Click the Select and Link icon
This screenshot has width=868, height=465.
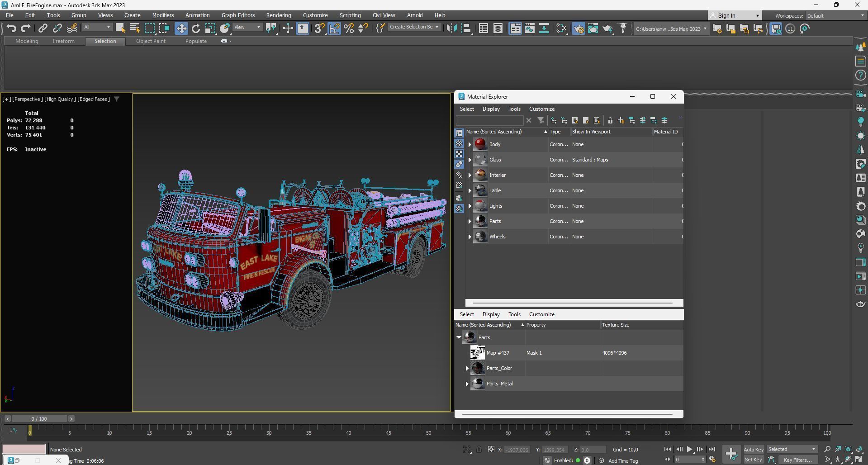[43, 28]
